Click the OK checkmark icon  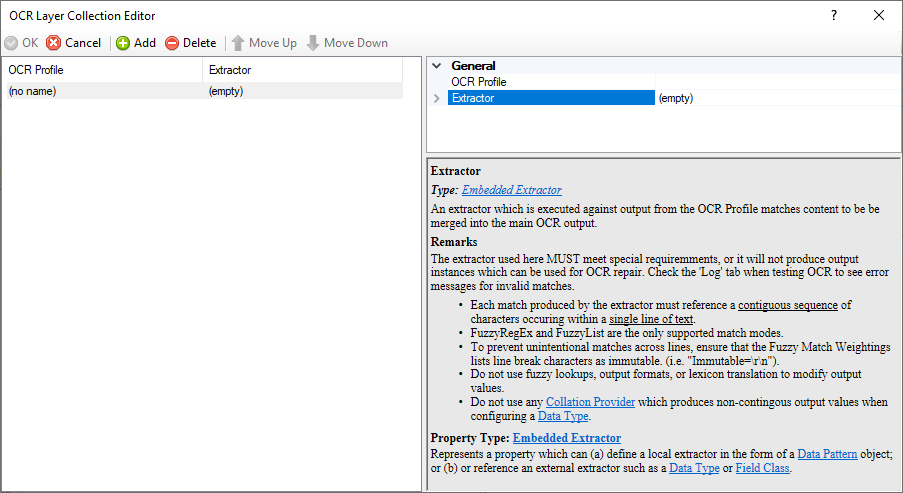[11, 43]
